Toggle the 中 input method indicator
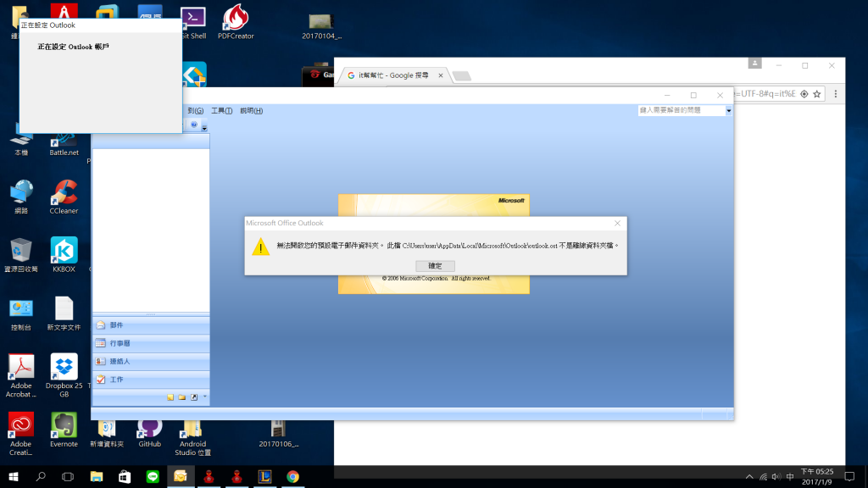868x488 pixels. [x=790, y=477]
